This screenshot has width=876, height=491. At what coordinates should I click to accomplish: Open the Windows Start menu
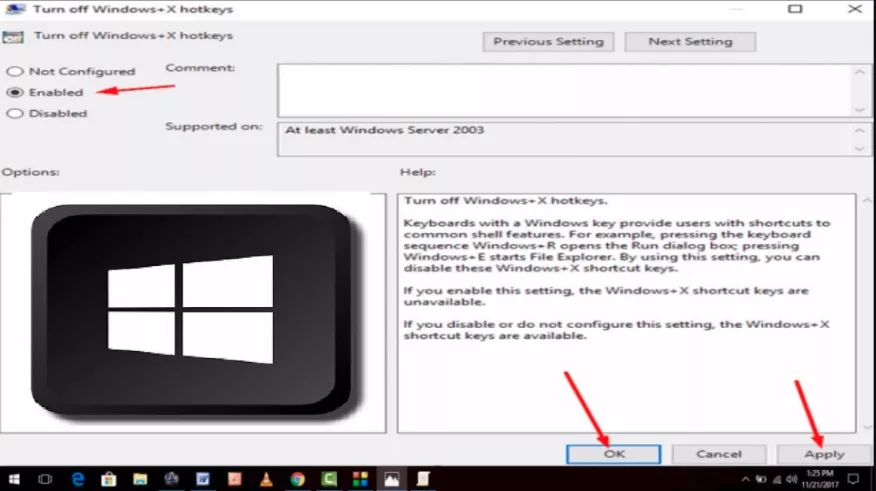point(14,479)
